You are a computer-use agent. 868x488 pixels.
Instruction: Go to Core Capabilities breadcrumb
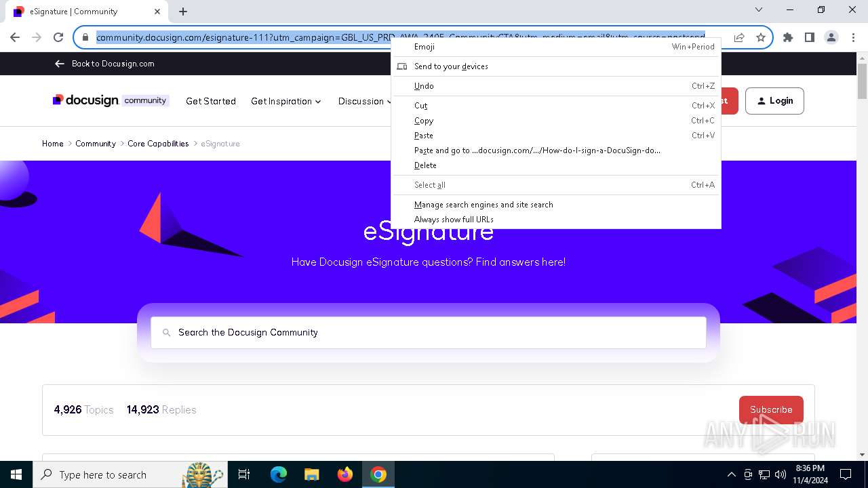pyautogui.click(x=158, y=144)
